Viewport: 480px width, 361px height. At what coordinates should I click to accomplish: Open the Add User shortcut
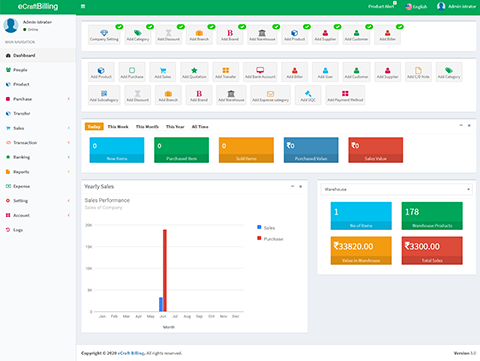click(325, 72)
